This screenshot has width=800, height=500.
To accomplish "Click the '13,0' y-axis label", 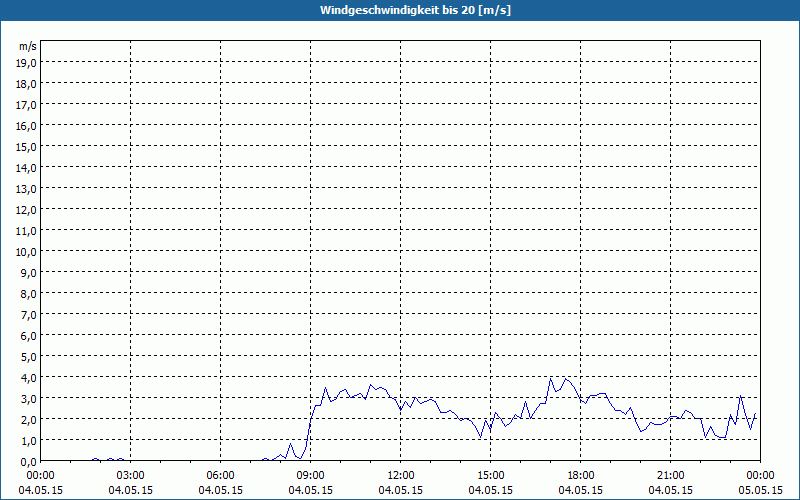I will coord(26,189).
